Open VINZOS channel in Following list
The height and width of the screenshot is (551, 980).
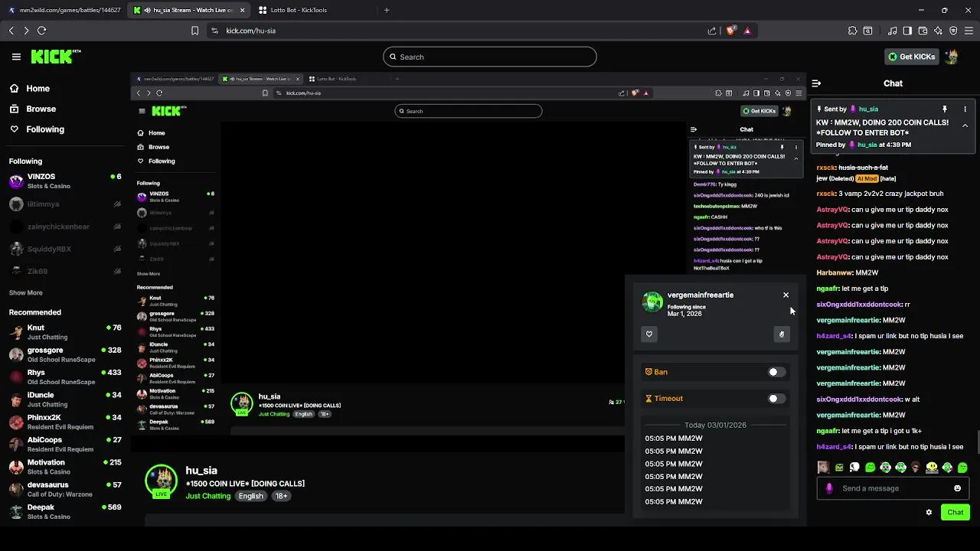pyautogui.click(x=65, y=181)
